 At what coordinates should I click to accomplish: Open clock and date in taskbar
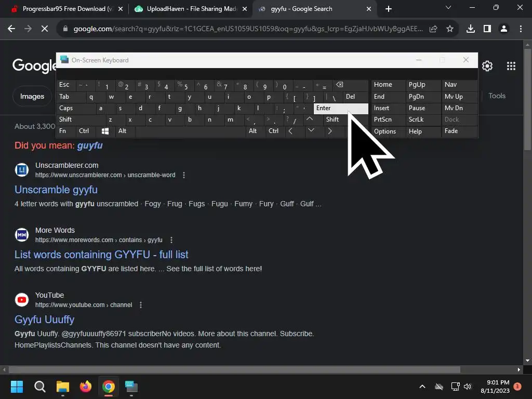pos(495,387)
